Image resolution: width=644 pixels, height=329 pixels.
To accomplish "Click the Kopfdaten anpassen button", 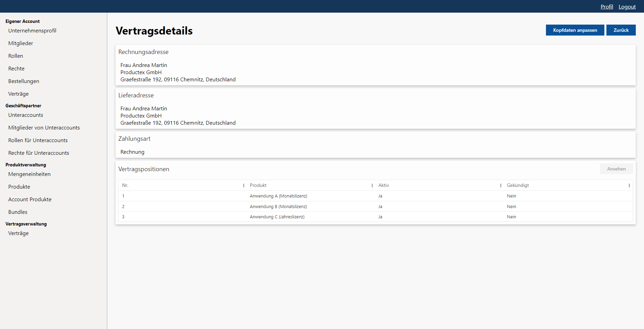I will coord(575,30).
